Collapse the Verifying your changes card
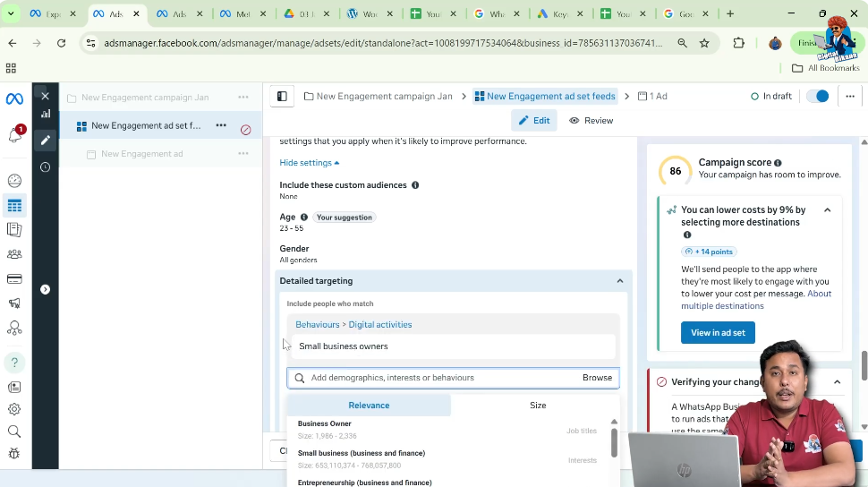Image resolution: width=868 pixels, height=487 pixels. tap(837, 381)
